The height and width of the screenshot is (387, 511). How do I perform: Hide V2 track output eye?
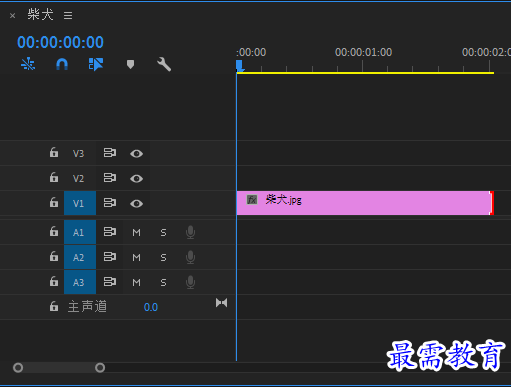click(136, 179)
